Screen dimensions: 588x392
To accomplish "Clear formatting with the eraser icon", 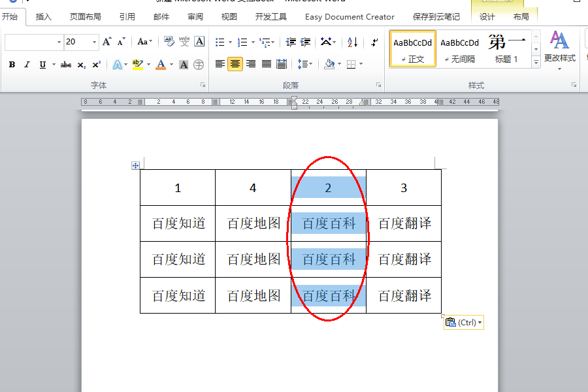I will click(x=169, y=42).
